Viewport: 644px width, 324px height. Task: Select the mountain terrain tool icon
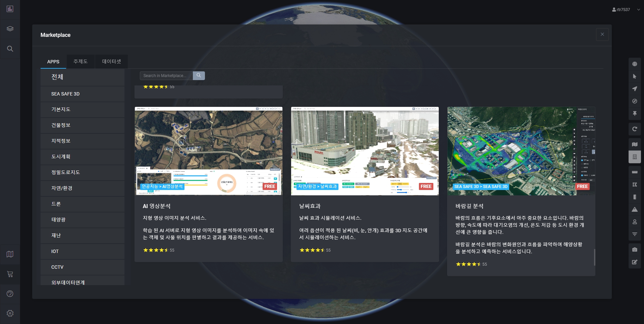(x=635, y=209)
